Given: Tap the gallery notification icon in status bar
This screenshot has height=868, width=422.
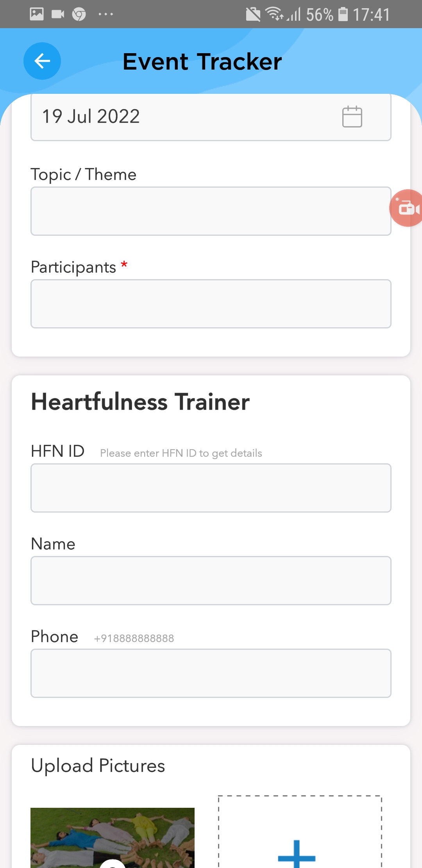Looking at the screenshot, I should [37, 14].
